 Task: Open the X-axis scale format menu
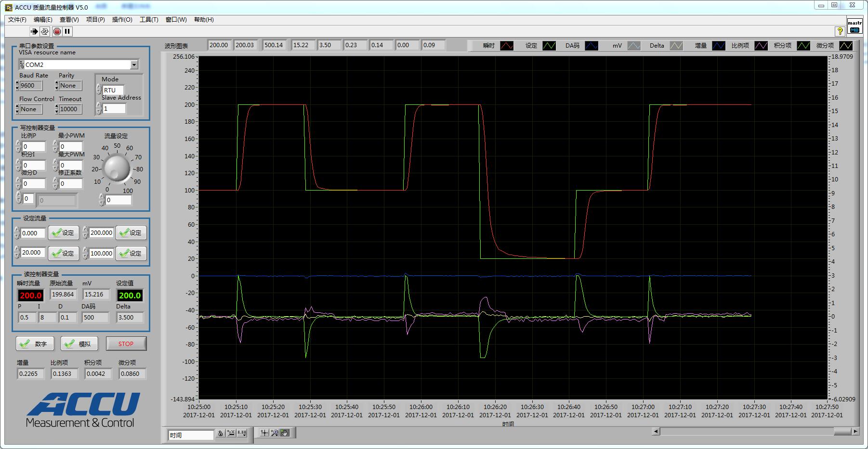tap(242, 433)
